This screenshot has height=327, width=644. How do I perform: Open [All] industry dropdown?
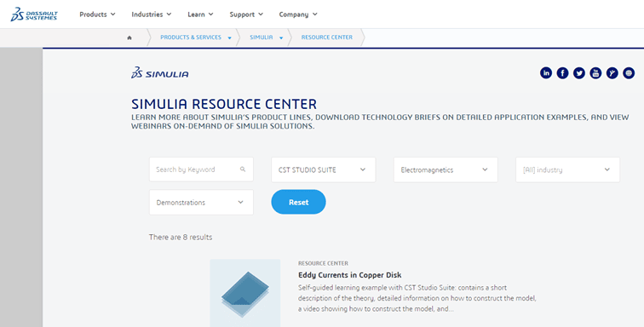(567, 169)
